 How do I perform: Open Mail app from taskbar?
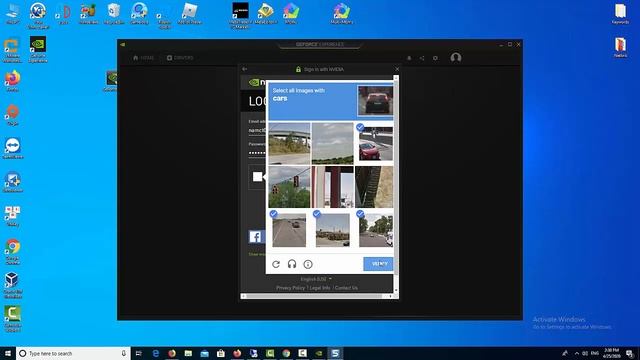point(204,353)
